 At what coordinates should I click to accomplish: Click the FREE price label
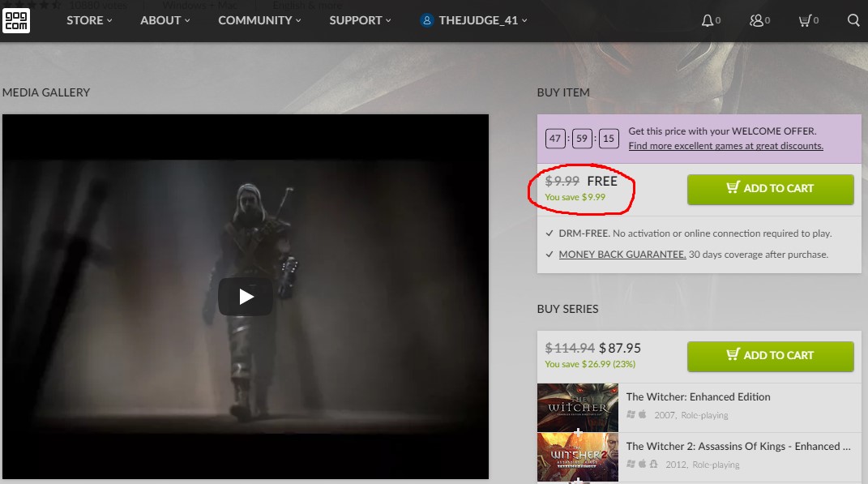(601, 181)
